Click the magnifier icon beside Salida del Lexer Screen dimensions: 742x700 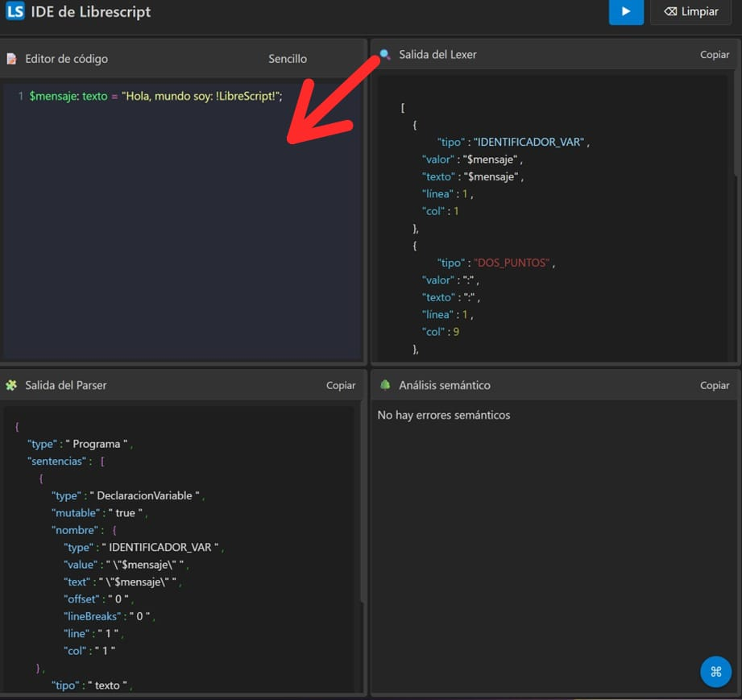coord(385,55)
